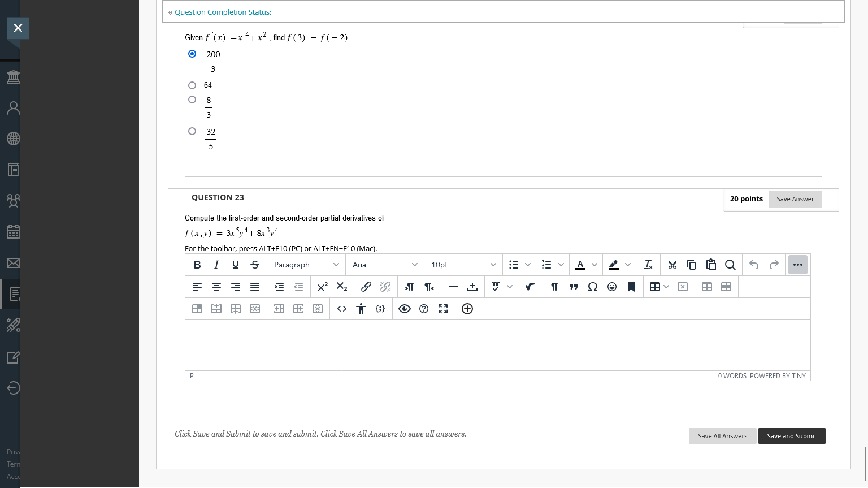The width and height of the screenshot is (868, 488).
Task: Toggle superscript formatting in the editor
Action: coord(322,287)
